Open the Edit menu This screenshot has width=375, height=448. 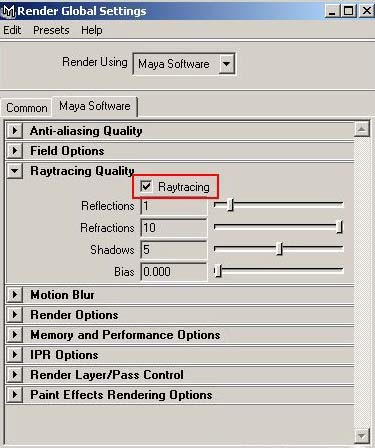pyautogui.click(x=12, y=30)
